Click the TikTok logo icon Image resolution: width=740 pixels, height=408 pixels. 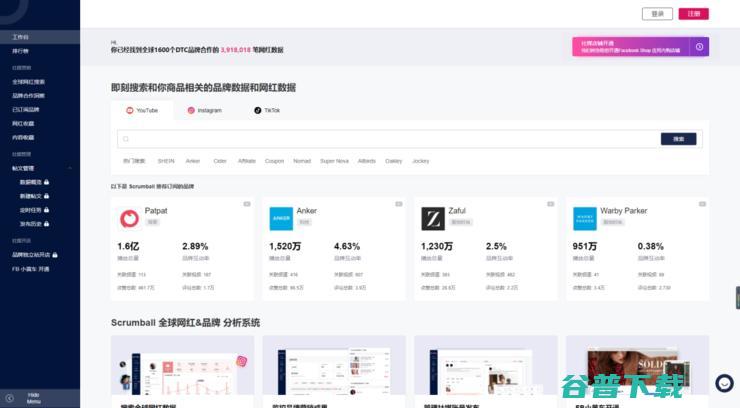point(258,110)
